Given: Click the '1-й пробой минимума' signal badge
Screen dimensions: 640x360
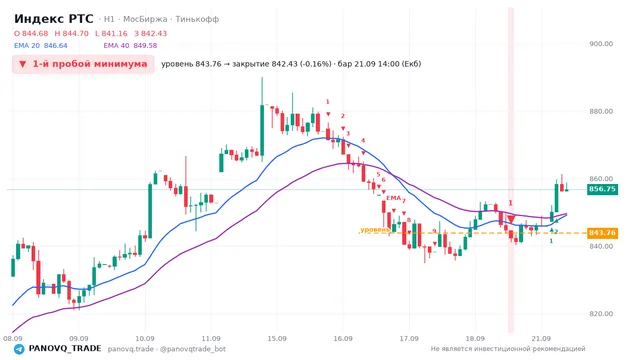Looking at the screenshot, I should click(x=83, y=64).
